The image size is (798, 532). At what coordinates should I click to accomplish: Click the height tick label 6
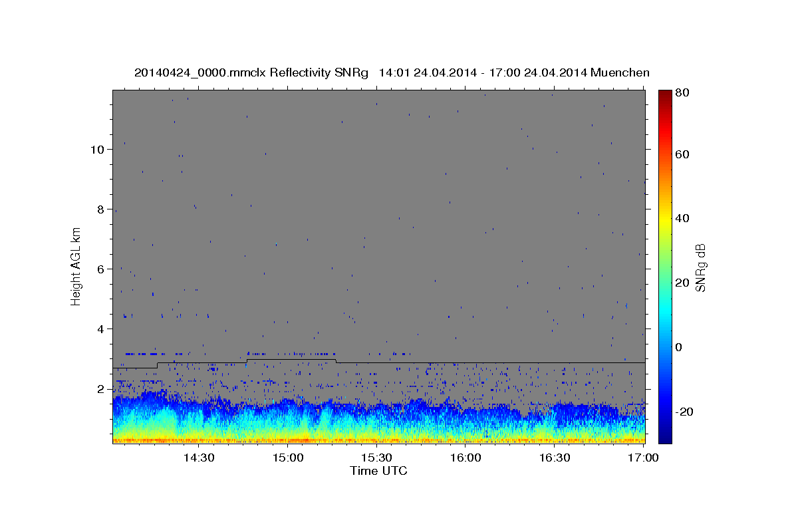pos(101,269)
